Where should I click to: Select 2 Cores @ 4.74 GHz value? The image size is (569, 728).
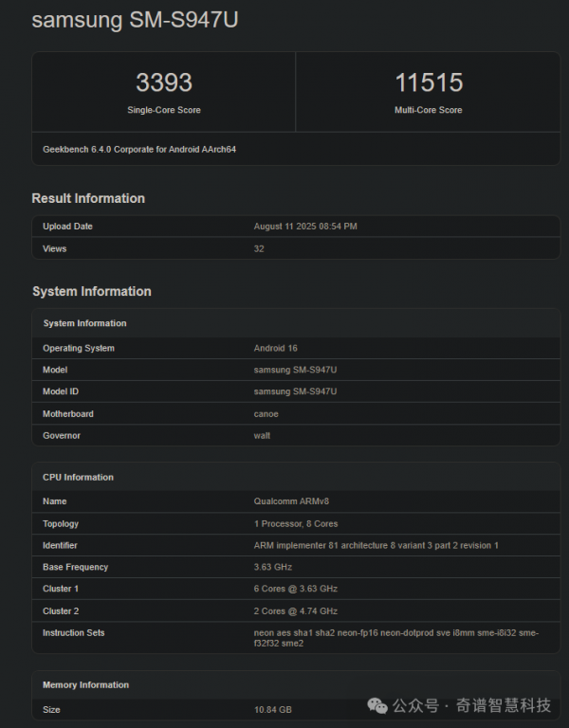296,611
